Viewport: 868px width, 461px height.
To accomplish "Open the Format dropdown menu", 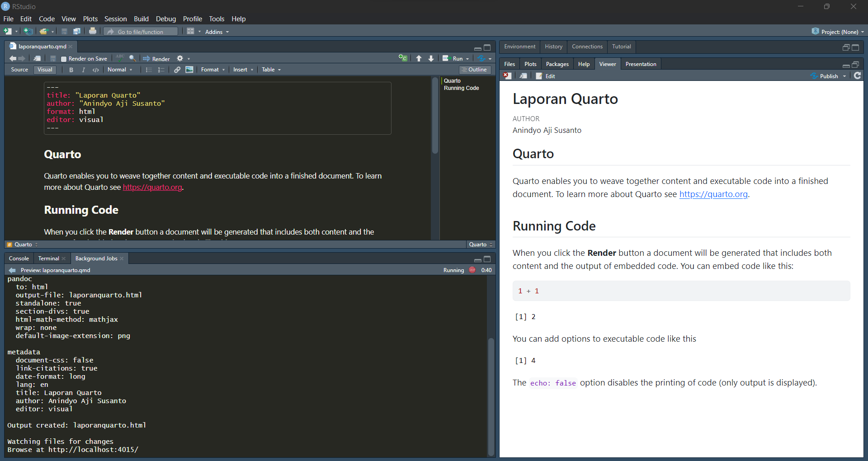I will click(213, 70).
